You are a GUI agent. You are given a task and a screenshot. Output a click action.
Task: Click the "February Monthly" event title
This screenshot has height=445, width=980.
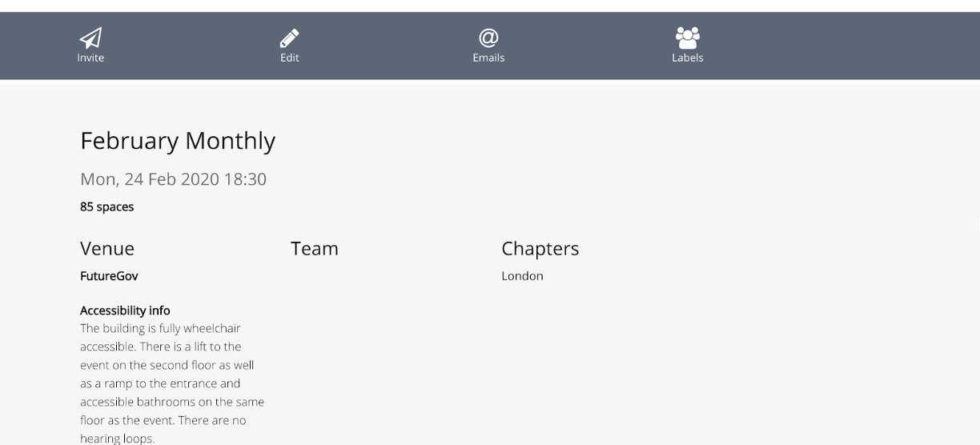click(178, 141)
